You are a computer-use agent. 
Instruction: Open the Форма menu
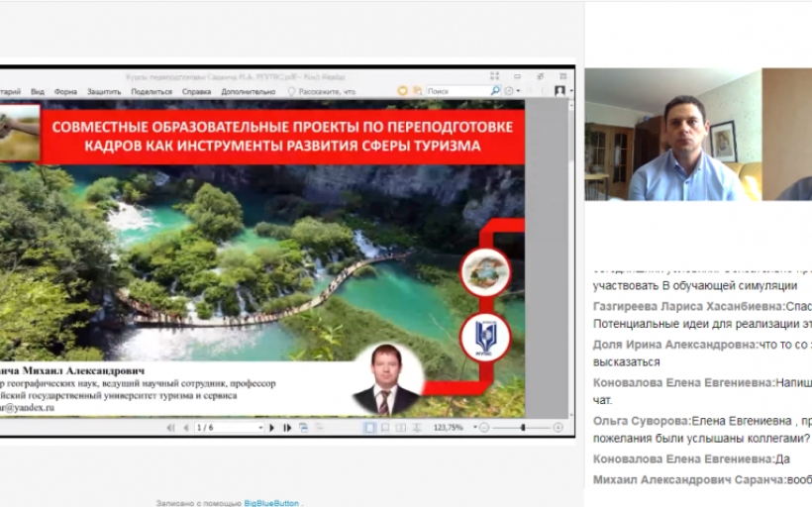(65, 92)
